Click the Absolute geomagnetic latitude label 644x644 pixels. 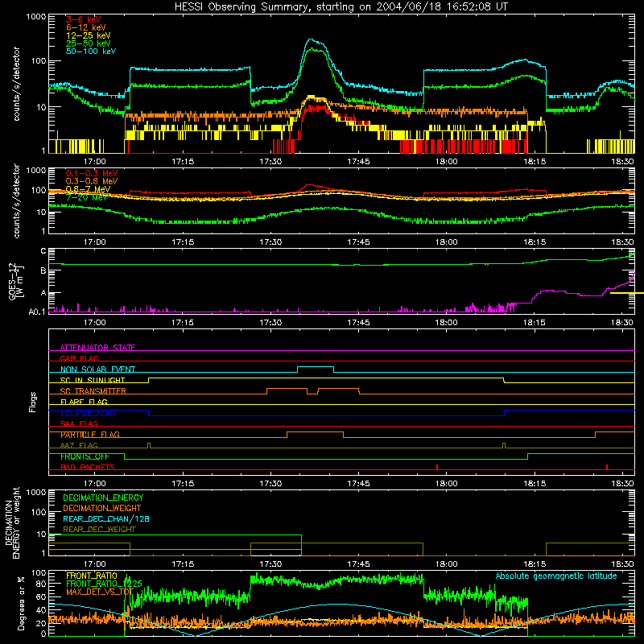(556, 576)
